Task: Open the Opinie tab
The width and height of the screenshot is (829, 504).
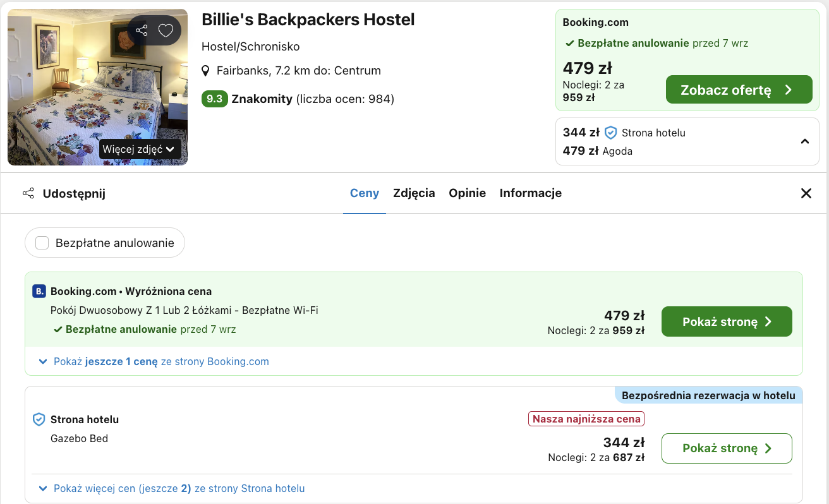Action: click(x=467, y=193)
